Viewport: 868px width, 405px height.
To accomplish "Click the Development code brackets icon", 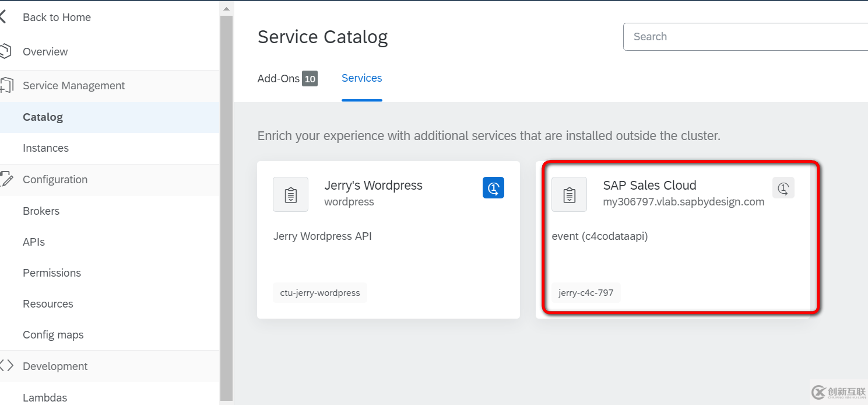I will click(7, 366).
